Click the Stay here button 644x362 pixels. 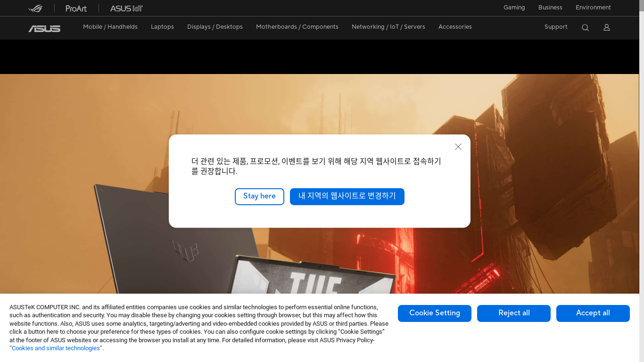[x=259, y=197]
